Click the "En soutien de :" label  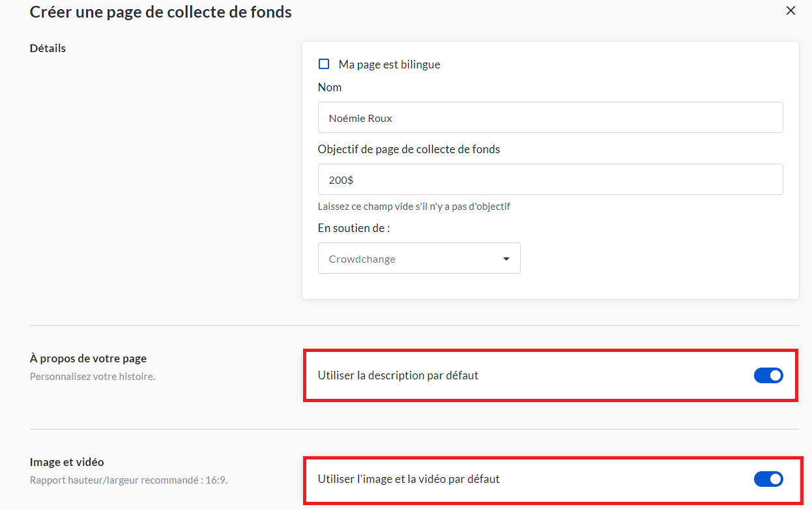[x=354, y=228]
